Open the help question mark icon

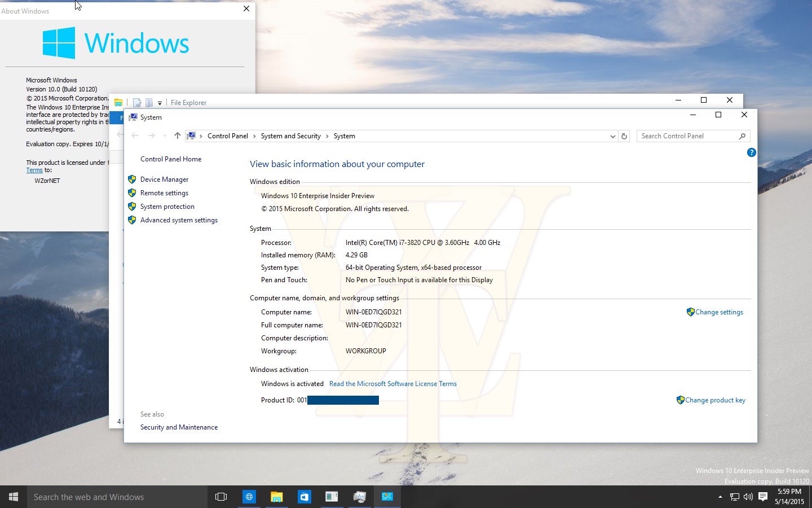click(x=751, y=152)
